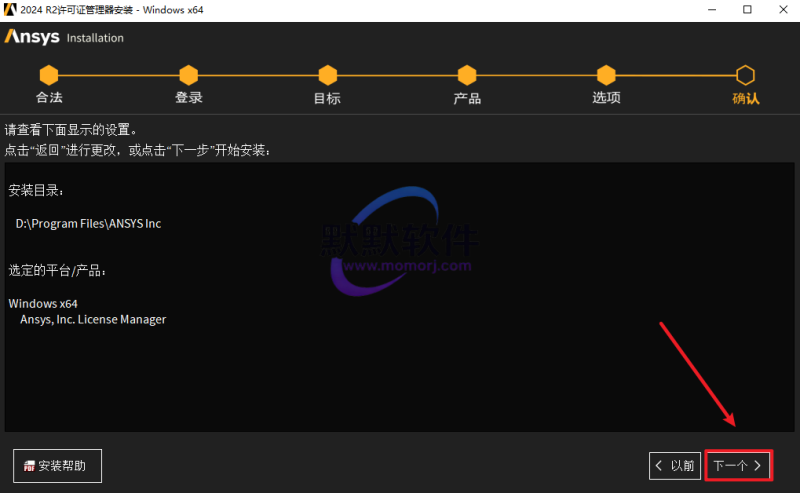This screenshot has width=800, height=493.
Task: Click the 合法 step hexagon icon
Action: tap(49, 75)
